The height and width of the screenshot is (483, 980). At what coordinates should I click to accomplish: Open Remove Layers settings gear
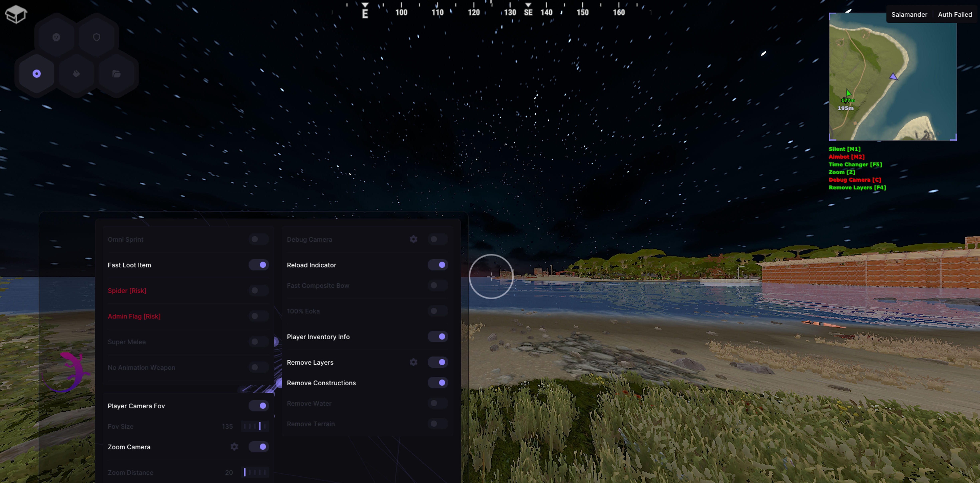tap(413, 362)
